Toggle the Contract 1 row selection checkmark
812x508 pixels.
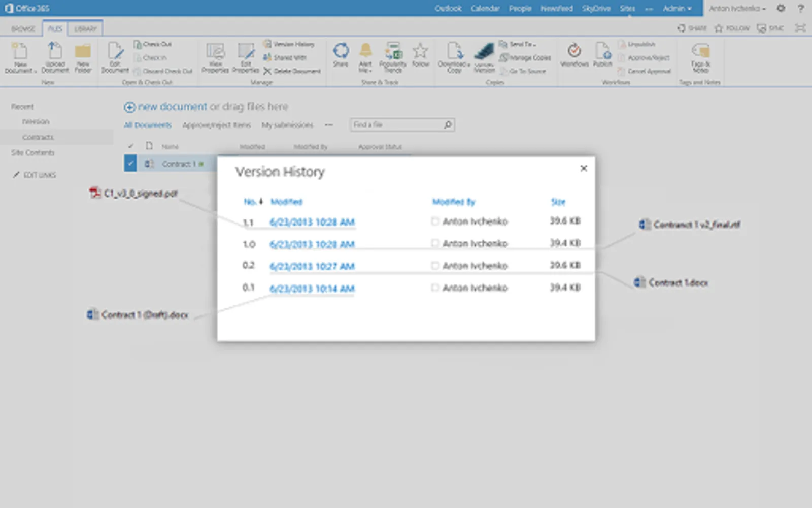point(130,163)
